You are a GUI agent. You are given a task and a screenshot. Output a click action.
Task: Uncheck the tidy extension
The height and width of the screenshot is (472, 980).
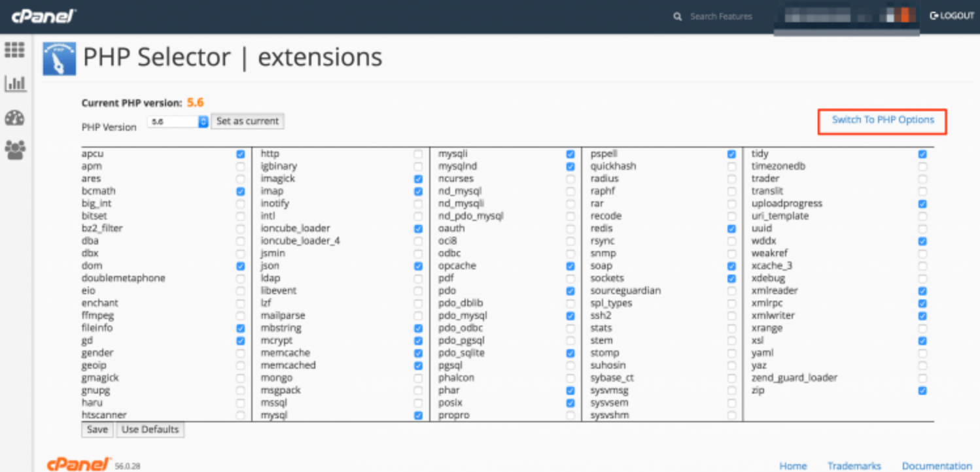pos(922,154)
